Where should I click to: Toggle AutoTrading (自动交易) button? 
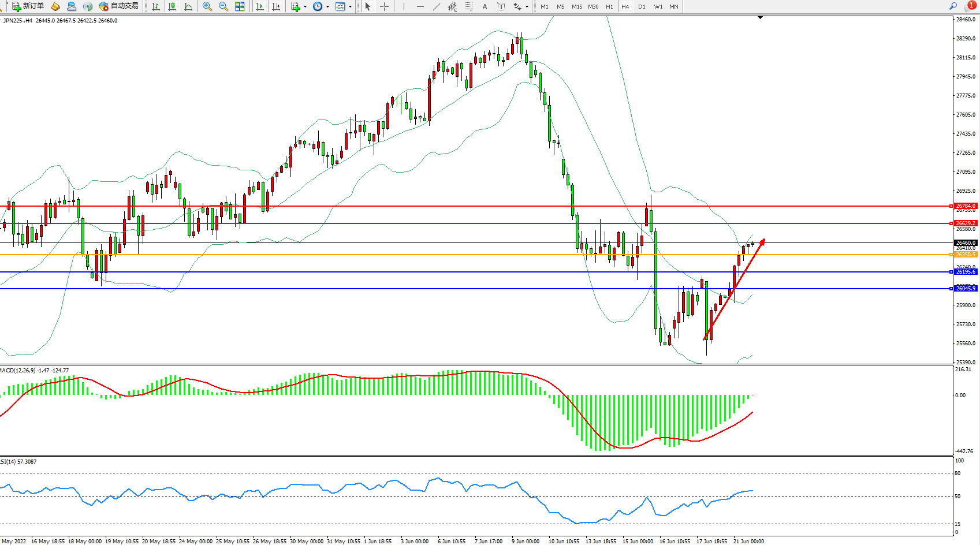click(119, 6)
